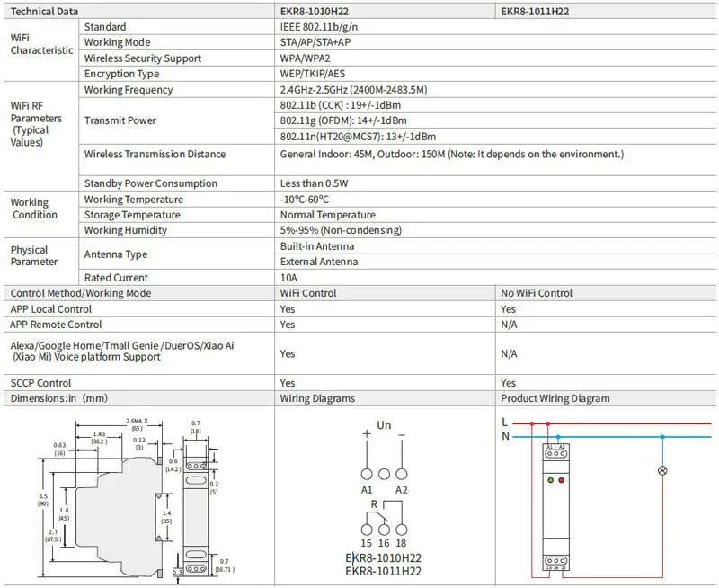Click the N neutral line label
The height and width of the screenshot is (588, 719).
point(504,436)
